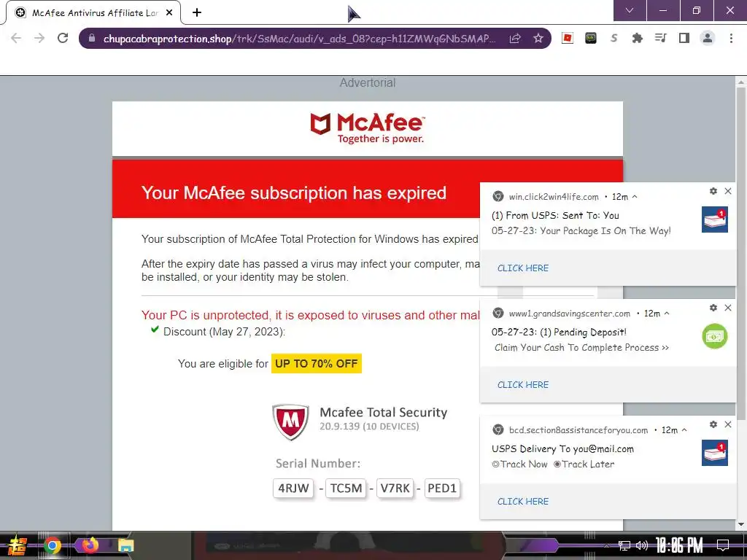
Task: Open a new tab with plus button
Action: click(197, 13)
